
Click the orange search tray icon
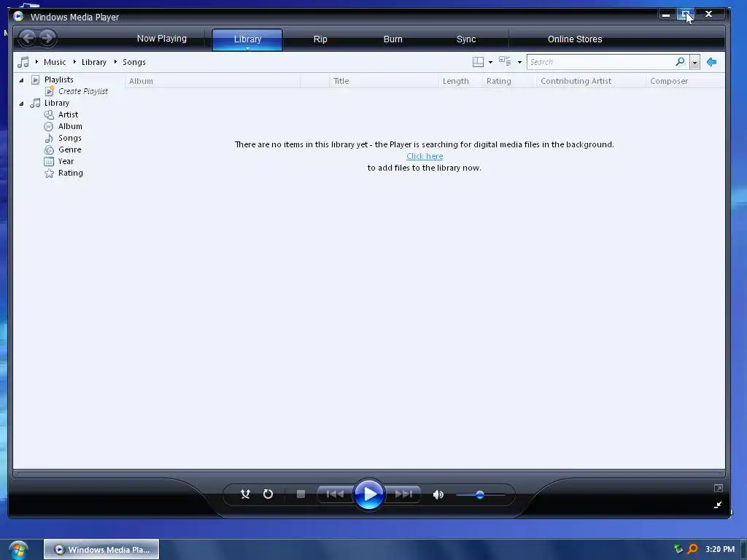tap(693, 549)
